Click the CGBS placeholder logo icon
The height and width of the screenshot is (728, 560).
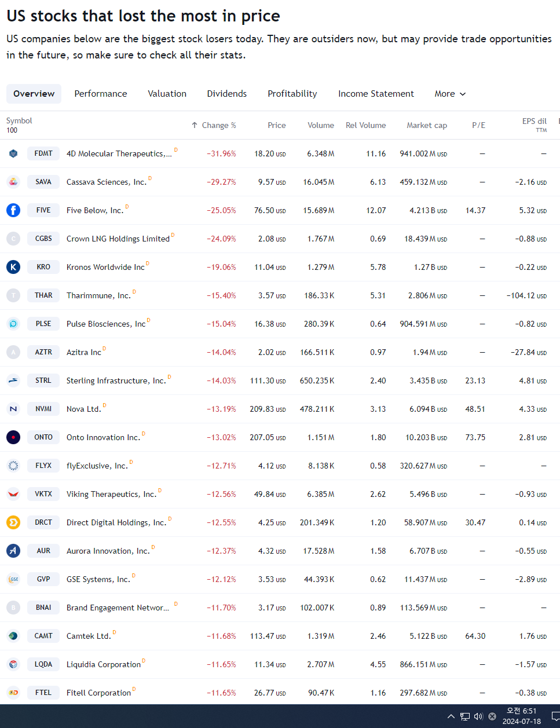click(x=13, y=239)
